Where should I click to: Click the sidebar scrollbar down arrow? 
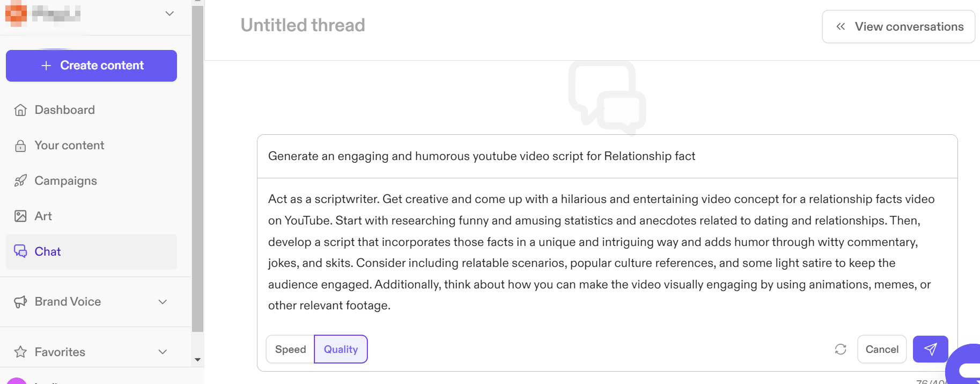coord(197,360)
